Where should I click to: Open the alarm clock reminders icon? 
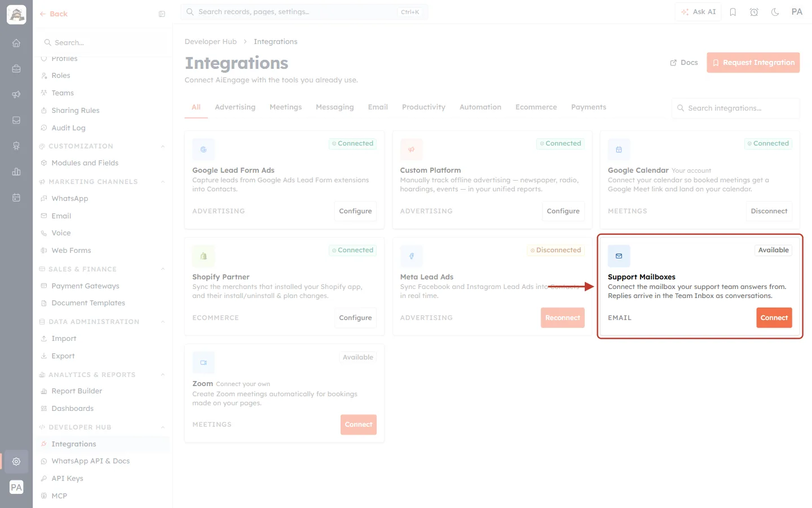[x=754, y=12]
